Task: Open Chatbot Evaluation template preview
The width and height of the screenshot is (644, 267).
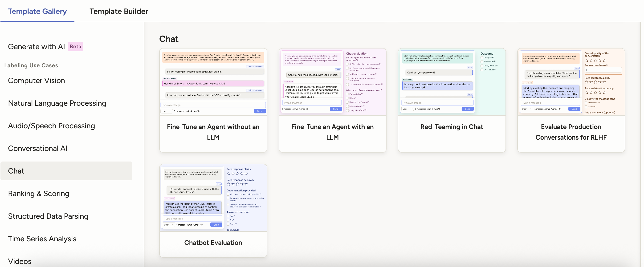Action: (x=213, y=198)
